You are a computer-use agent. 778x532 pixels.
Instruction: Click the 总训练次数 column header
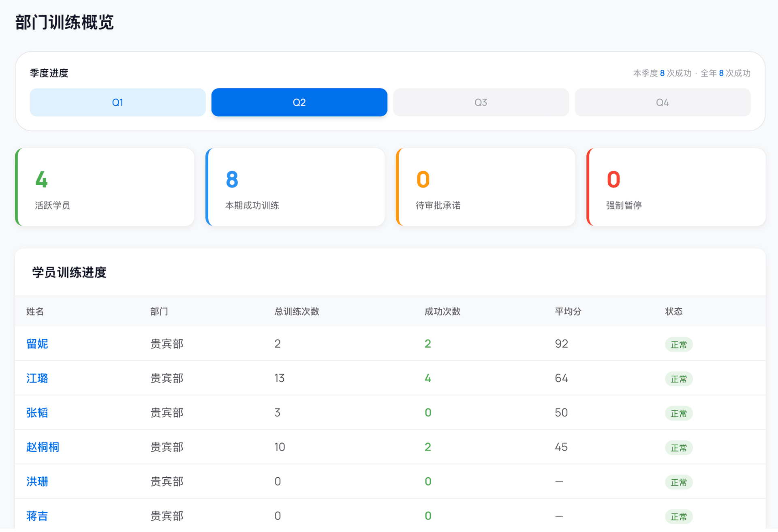(297, 312)
